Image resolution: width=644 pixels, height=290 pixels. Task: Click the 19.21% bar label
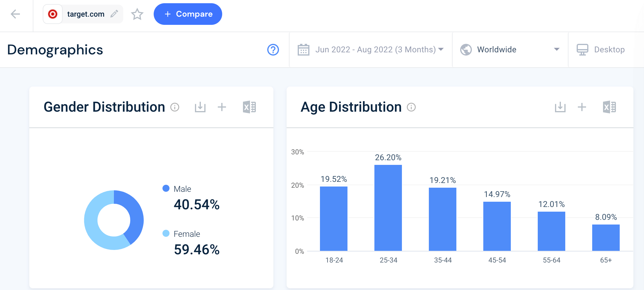click(x=443, y=180)
